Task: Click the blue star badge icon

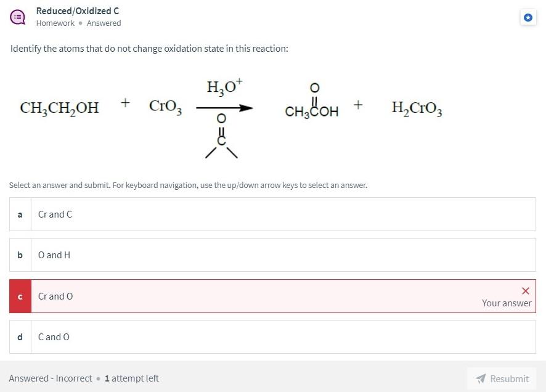Action: click(528, 17)
